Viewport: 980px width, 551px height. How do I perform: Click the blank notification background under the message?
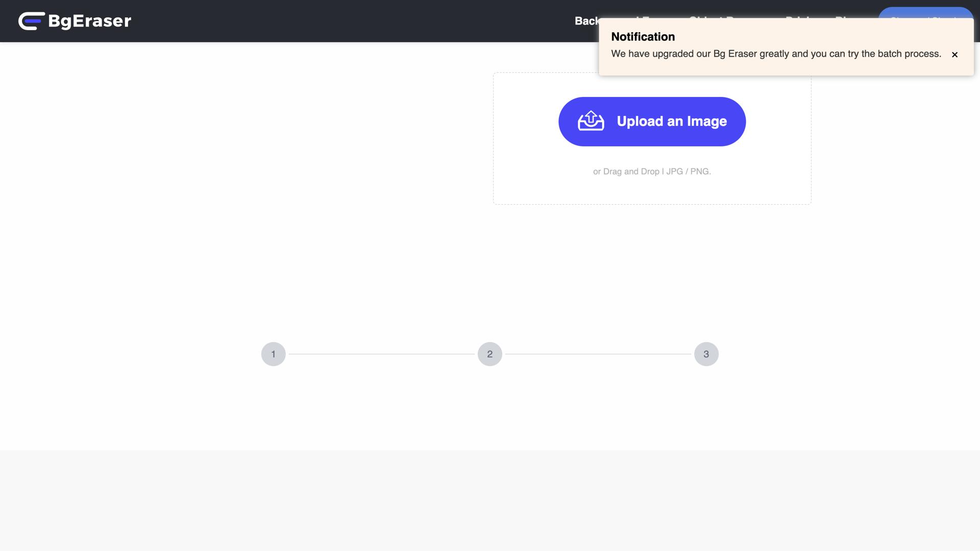pyautogui.click(x=786, y=68)
